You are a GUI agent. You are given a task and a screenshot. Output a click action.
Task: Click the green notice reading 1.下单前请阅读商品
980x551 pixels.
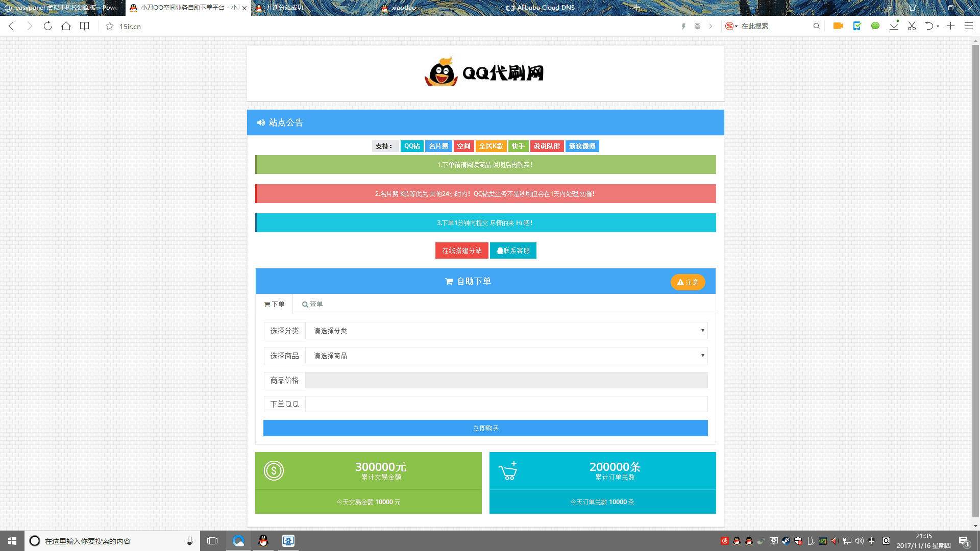click(485, 165)
